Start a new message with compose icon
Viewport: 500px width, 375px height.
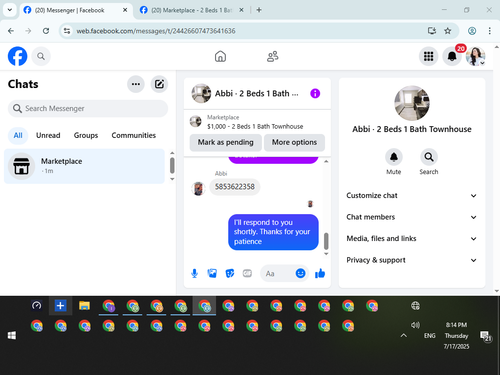point(159,84)
